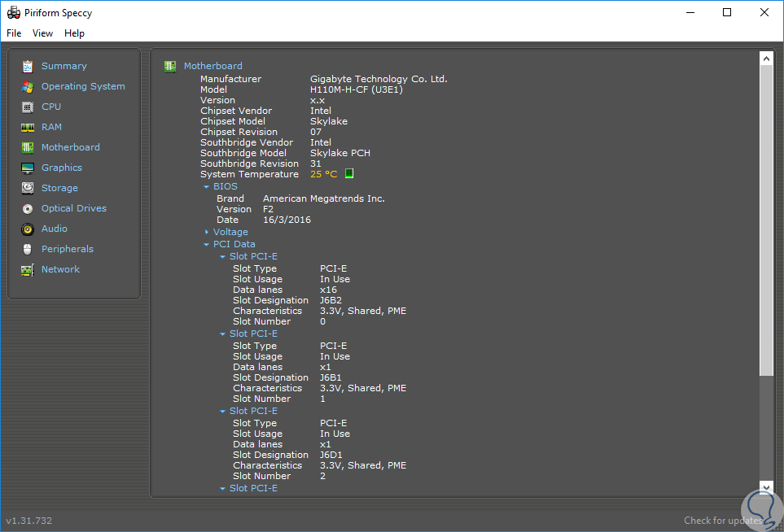Click the model value H110M-H-CF (U3E1)
784x532 pixels.
tap(357, 90)
